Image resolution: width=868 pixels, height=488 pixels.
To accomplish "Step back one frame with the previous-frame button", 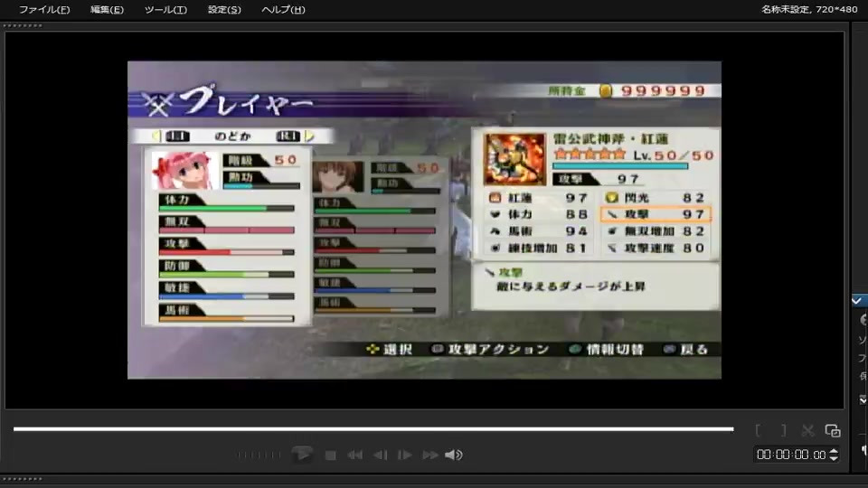I will click(381, 455).
